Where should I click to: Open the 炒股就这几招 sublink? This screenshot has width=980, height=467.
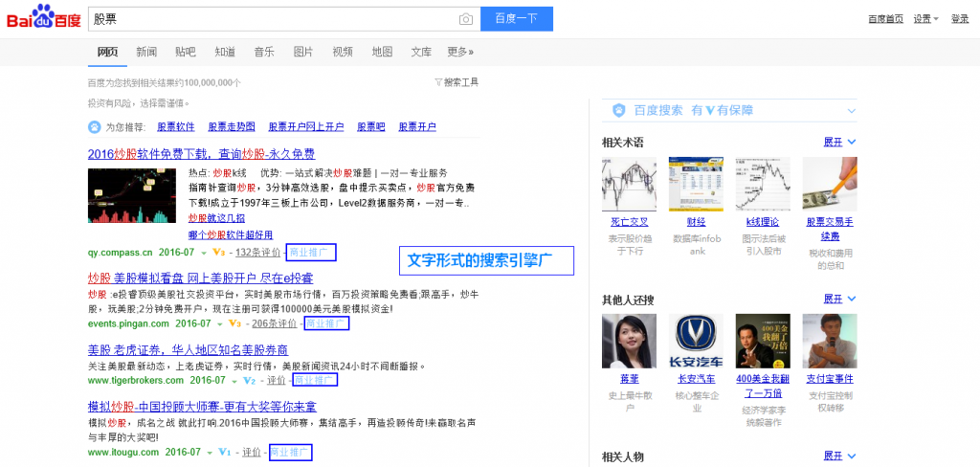(x=216, y=218)
